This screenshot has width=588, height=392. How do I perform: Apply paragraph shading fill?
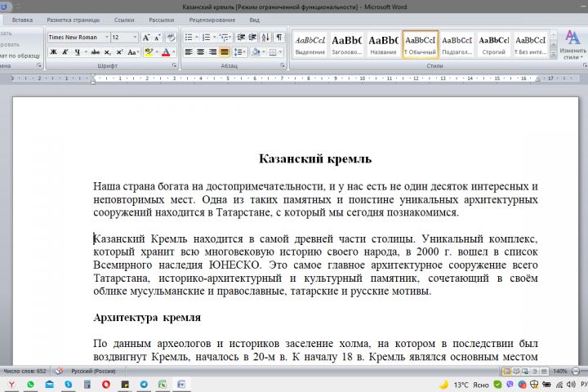(x=256, y=52)
